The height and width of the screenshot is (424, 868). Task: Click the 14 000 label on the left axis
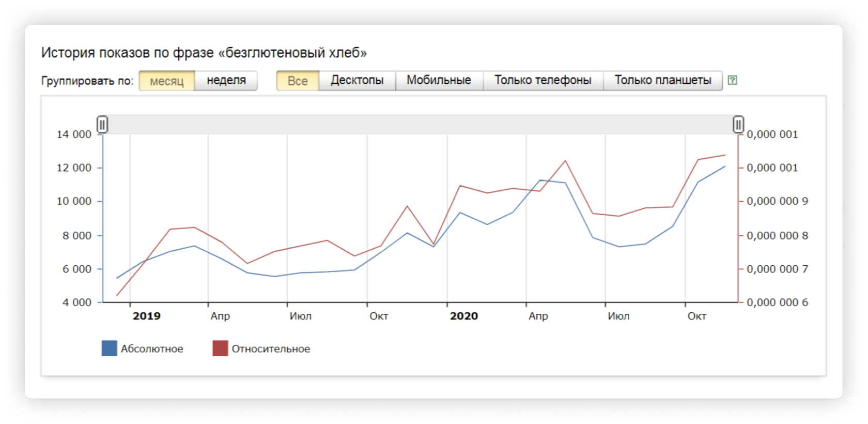(74, 134)
